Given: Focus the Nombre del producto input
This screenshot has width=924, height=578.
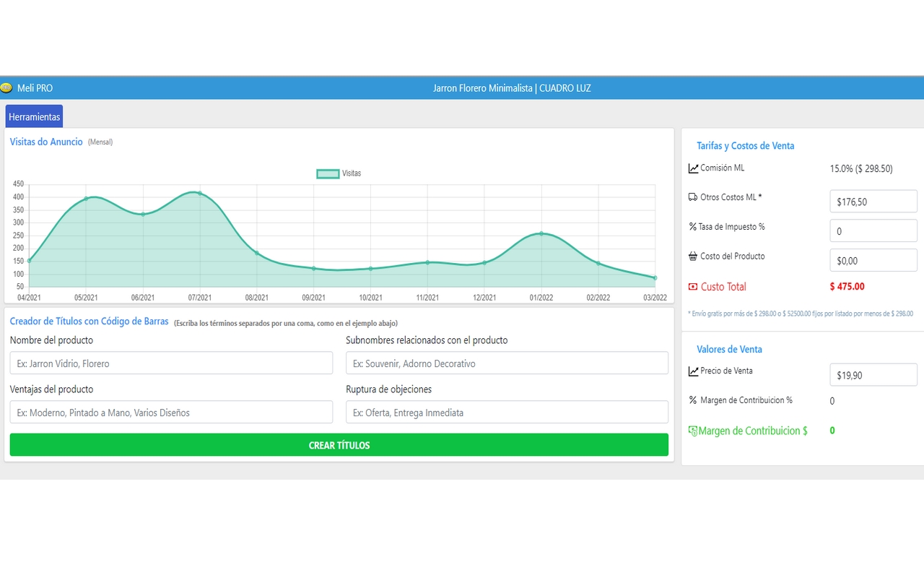Looking at the screenshot, I should [171, 363].
